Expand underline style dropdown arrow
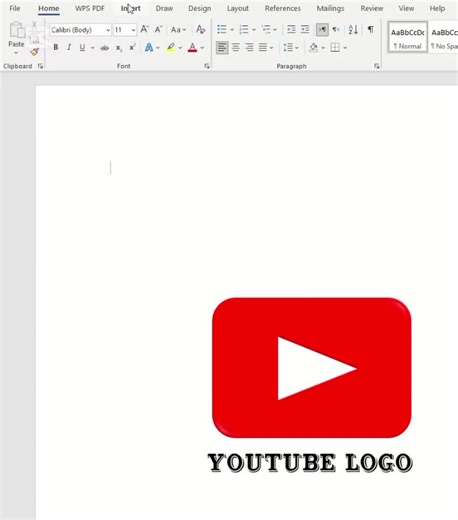458x520 pixels. [x=92, y=48]
